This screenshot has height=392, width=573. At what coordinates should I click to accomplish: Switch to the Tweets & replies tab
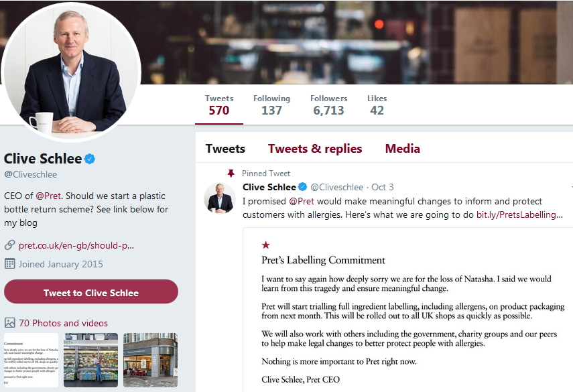pos(315,149)
